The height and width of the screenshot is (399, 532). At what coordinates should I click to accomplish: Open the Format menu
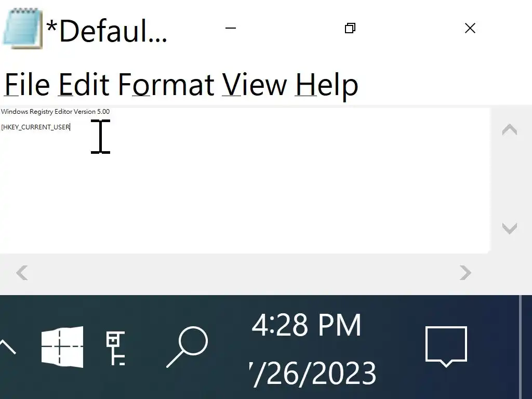point(166,85)
